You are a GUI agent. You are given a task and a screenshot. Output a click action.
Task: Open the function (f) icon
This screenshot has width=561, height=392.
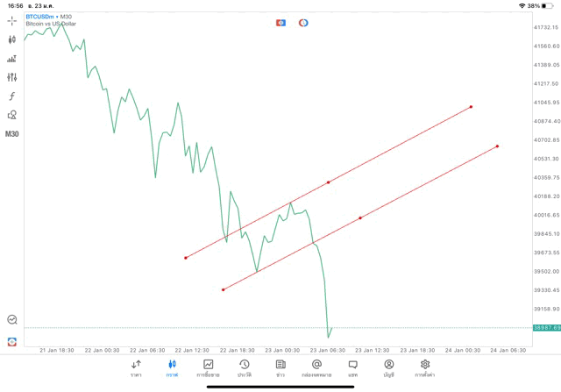point(12,96)
